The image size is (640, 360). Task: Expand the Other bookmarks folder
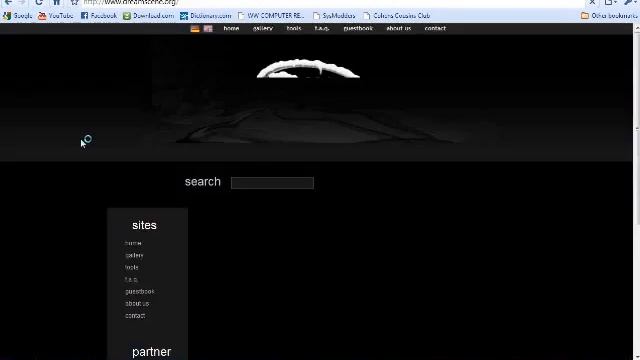[x=609, y=16]
